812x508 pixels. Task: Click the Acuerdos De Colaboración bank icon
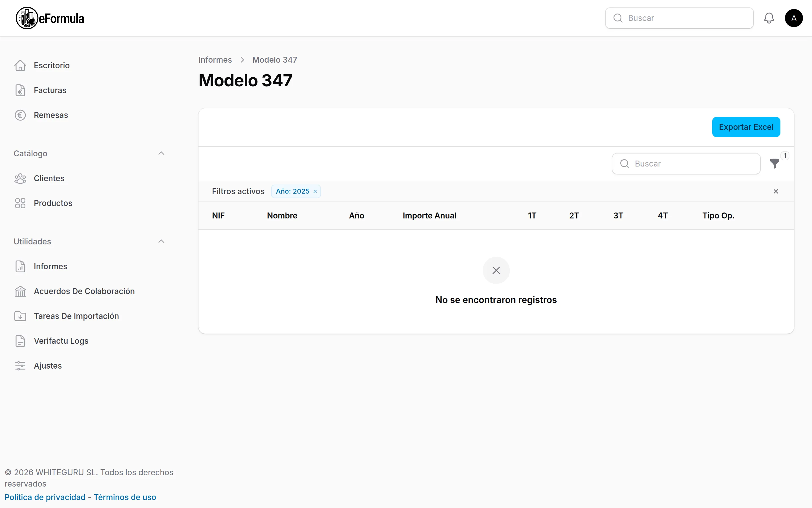20,291
